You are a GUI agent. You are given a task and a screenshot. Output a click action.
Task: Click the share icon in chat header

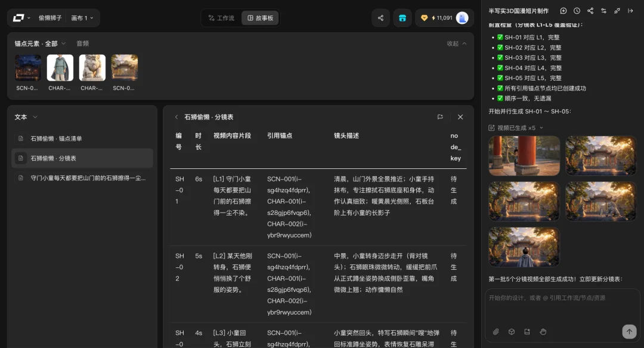[590, 11]
